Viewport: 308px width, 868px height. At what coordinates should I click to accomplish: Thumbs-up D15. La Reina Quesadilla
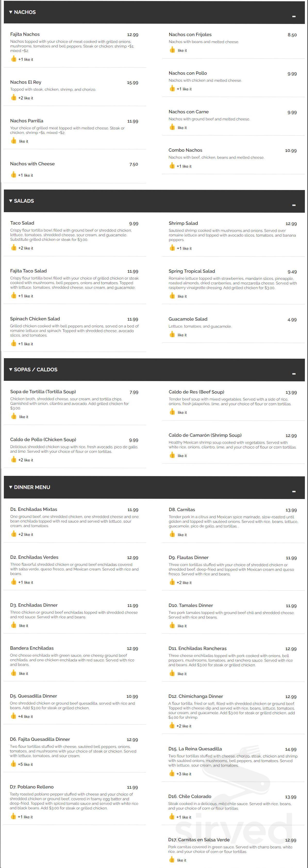172,773
